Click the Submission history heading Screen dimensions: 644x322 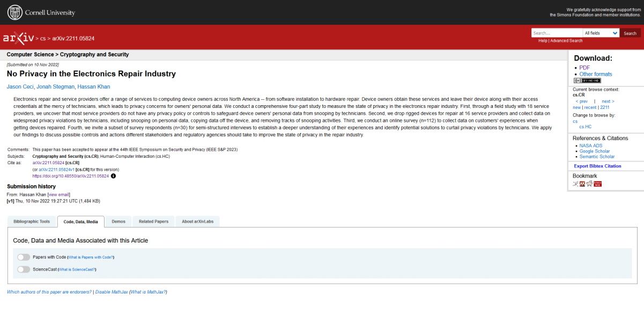[x=31, y=186]
